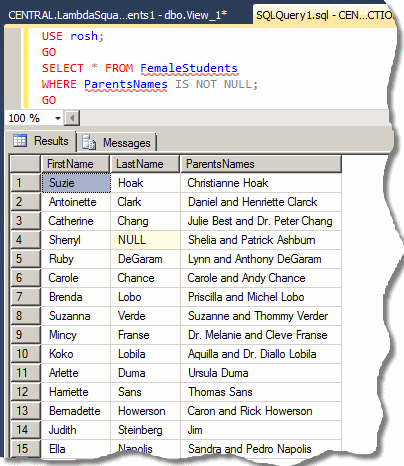Screen dimensions: 404x466
Task: Select Caron and Rick Howerson cell
Action: tap(261, 411)
